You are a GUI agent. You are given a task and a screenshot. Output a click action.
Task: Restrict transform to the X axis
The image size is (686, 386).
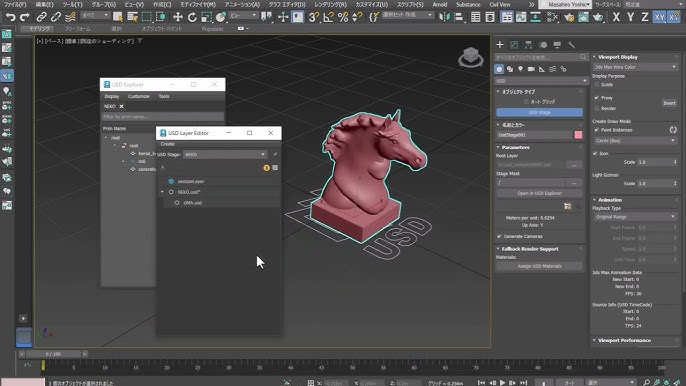tap(616, 17)
